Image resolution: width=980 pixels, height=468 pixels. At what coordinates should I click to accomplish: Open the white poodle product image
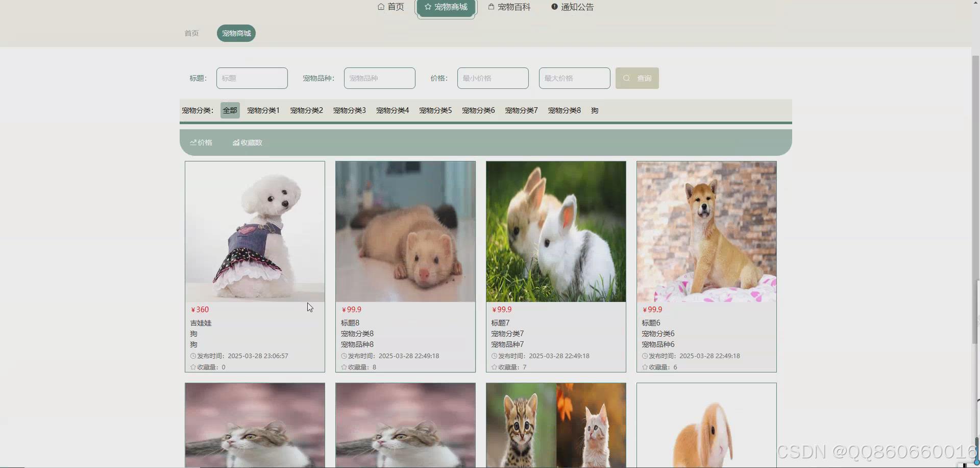(255, 231)
